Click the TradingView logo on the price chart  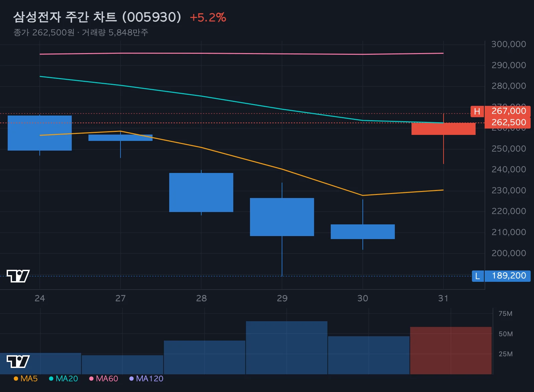pos(18,276)
